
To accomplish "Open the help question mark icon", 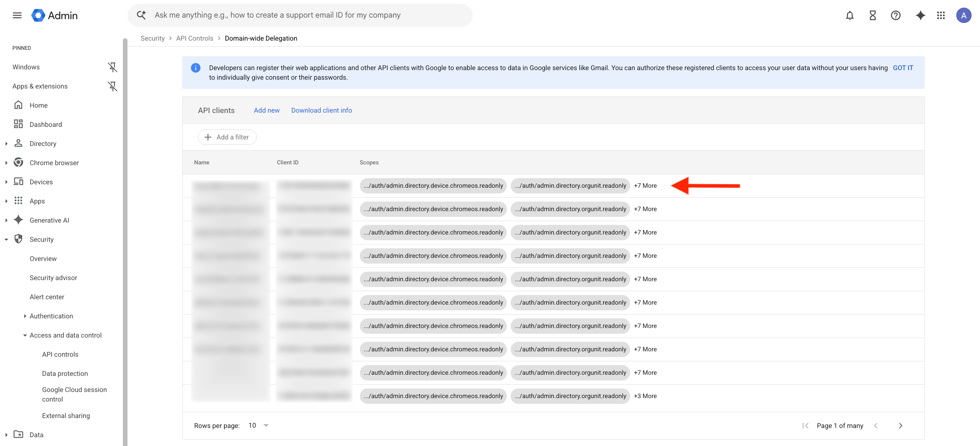I will pyautogui.click(x=895, y=15).
